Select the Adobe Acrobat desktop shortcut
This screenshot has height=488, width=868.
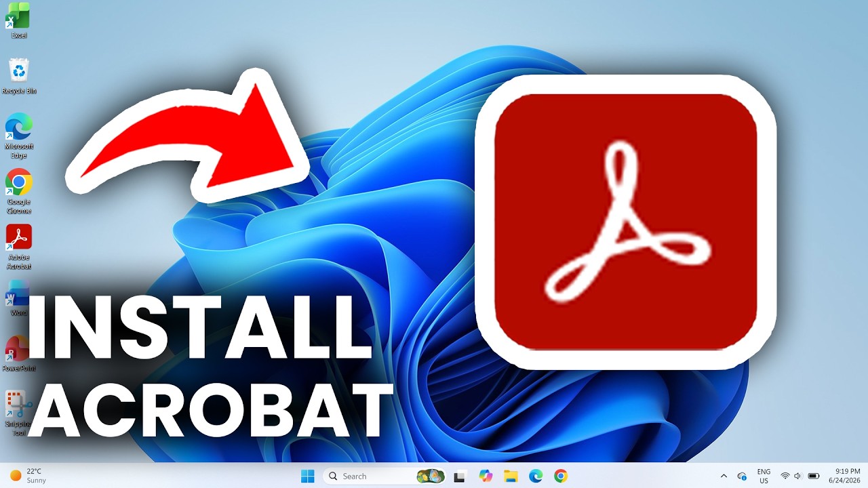19,247
